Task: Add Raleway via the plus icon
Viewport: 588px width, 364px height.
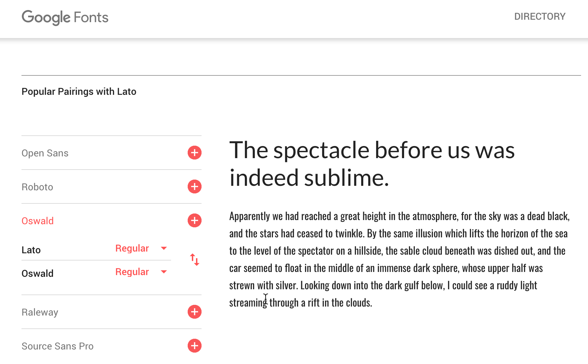Action: click(195, 312)
